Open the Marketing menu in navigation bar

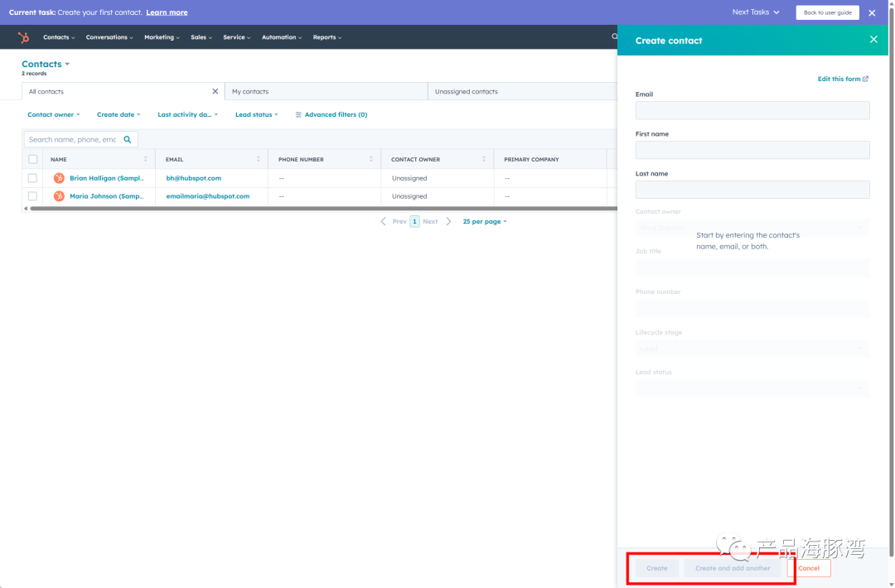(x=162, y=37)
